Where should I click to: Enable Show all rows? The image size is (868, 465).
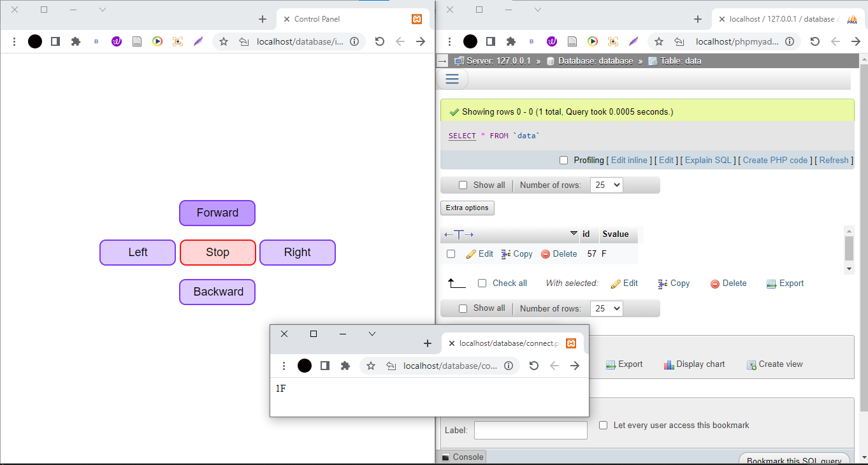click(463, 185)
